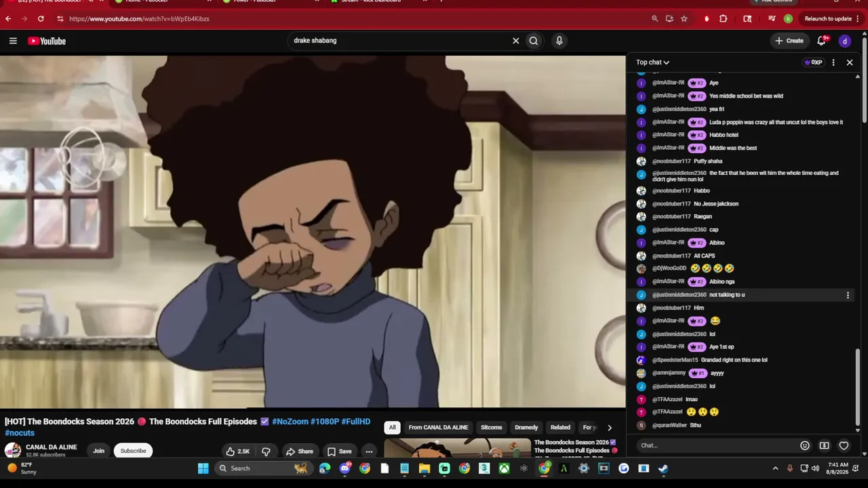Select chat message "Habbo hotel"

point(724,135)
